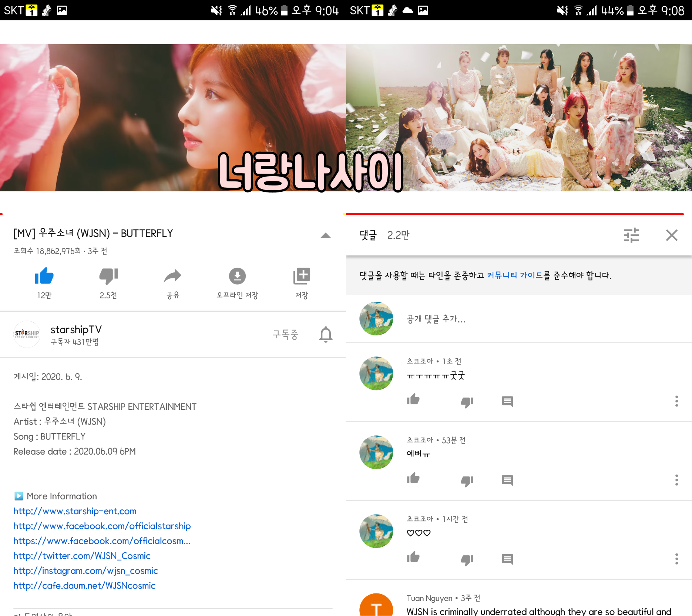Viewport: 692px width, 616px height.
Task: Open facebook.com/officialcosm... link
Action: [x=102, y=541]
